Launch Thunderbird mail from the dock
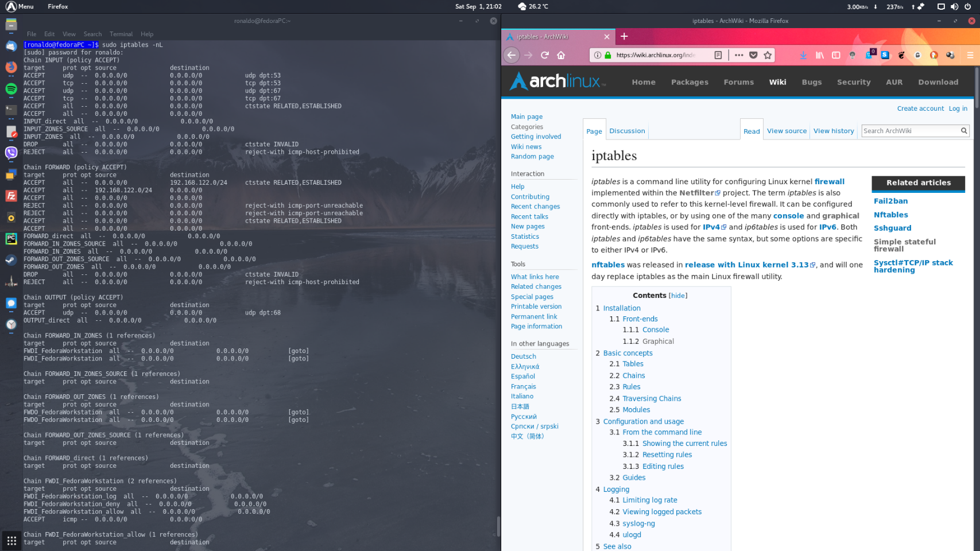 [x=11, y=46]
